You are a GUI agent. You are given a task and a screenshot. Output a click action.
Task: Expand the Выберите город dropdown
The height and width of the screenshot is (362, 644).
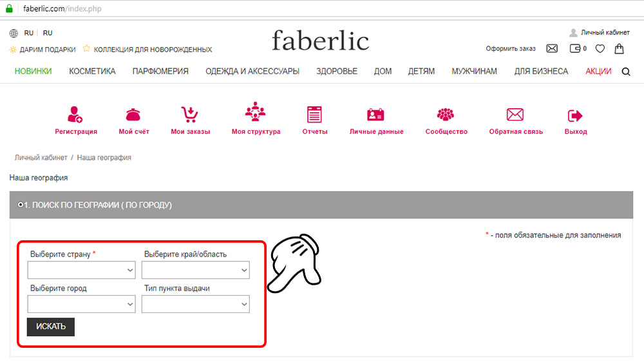pos(81,305)
